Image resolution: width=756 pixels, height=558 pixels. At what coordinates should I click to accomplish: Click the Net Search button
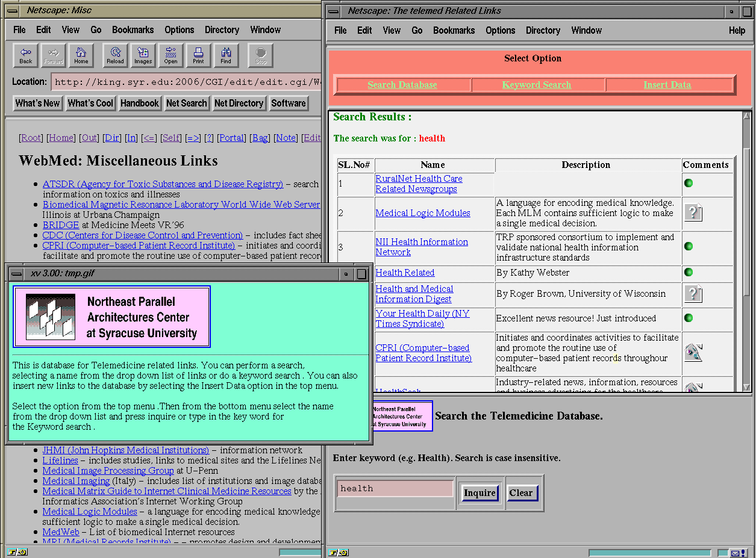[x=186, y=104]
